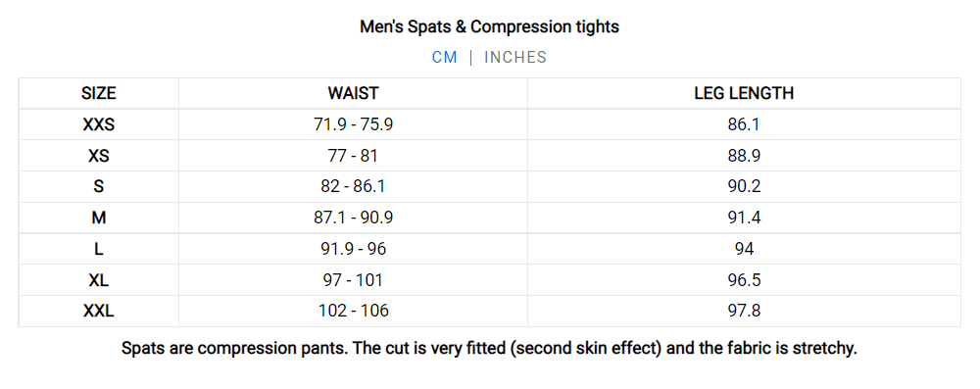This screenshot has height=389, width=980.
Task: Click leg length value 94
Action: coord(744,249)
